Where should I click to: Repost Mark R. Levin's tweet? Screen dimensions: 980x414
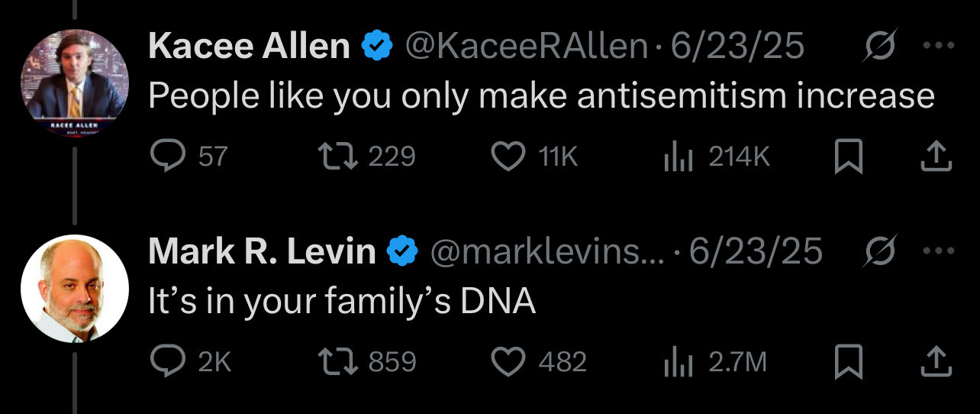(334, 361)
